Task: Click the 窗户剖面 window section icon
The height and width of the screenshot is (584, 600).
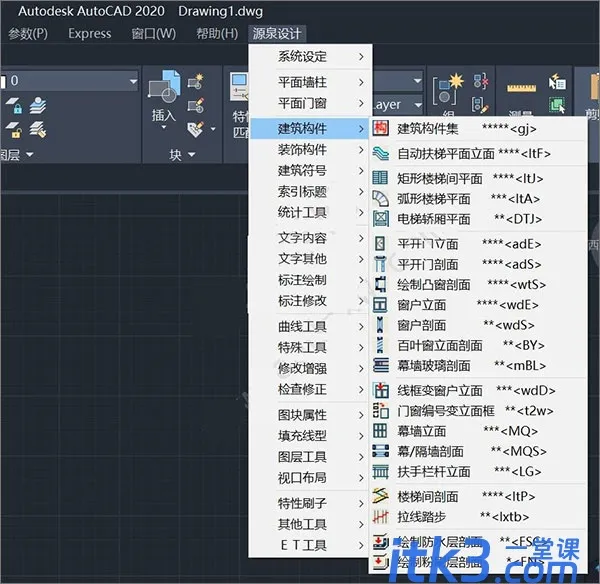Action: (380, 325)
